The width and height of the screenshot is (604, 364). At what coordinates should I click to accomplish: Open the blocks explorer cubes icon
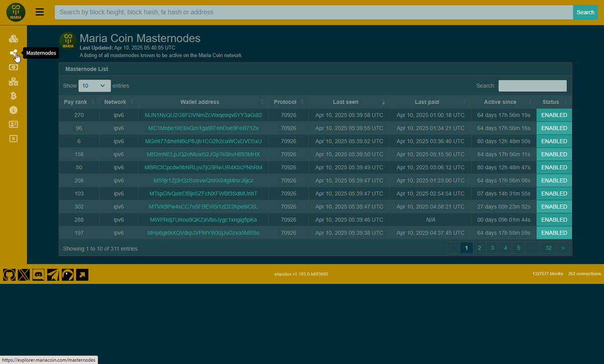coord(14,39)
